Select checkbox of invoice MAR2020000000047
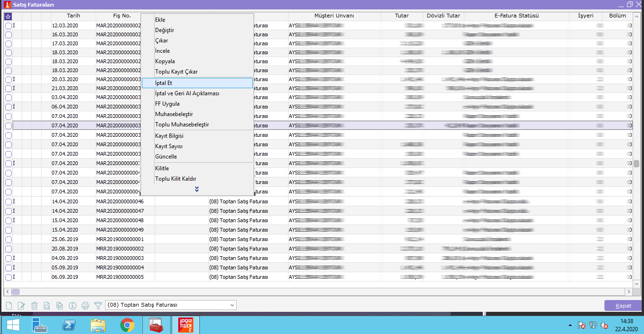The height and width of the screenshot is (334, 644). [8, 211]
